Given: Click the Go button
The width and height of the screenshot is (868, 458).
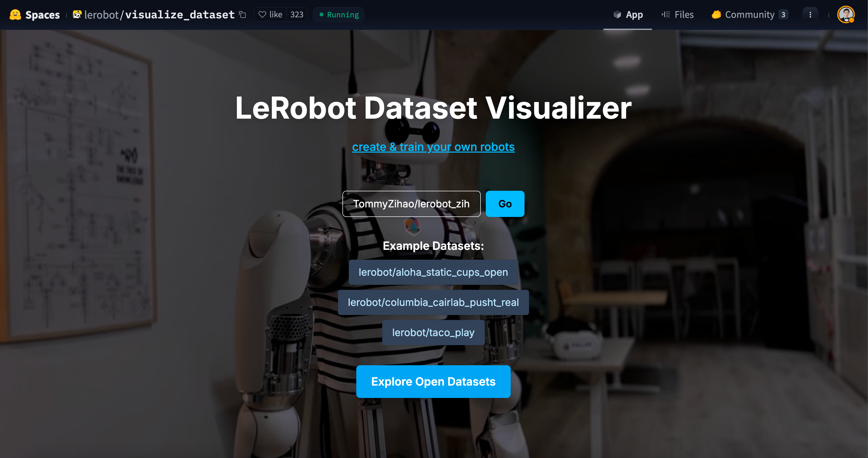Looking at the screenshot, I should 505,204.
